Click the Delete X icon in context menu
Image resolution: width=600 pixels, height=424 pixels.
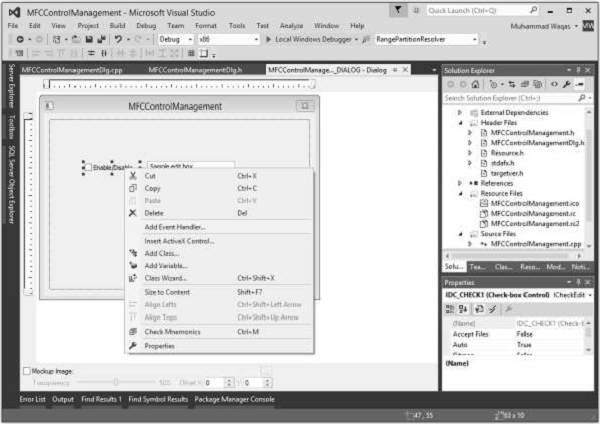(133, 213)
